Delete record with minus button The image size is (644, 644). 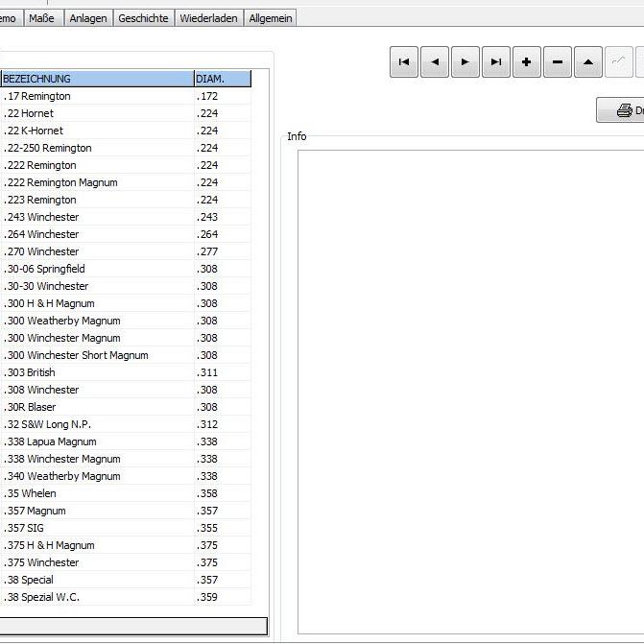[558, 62]
